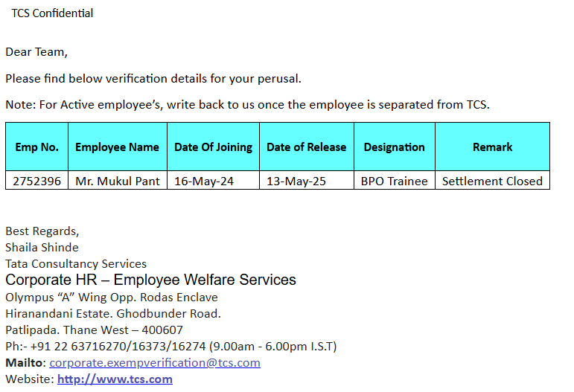Click employee number cell 2752396

(x=37, y=181)
